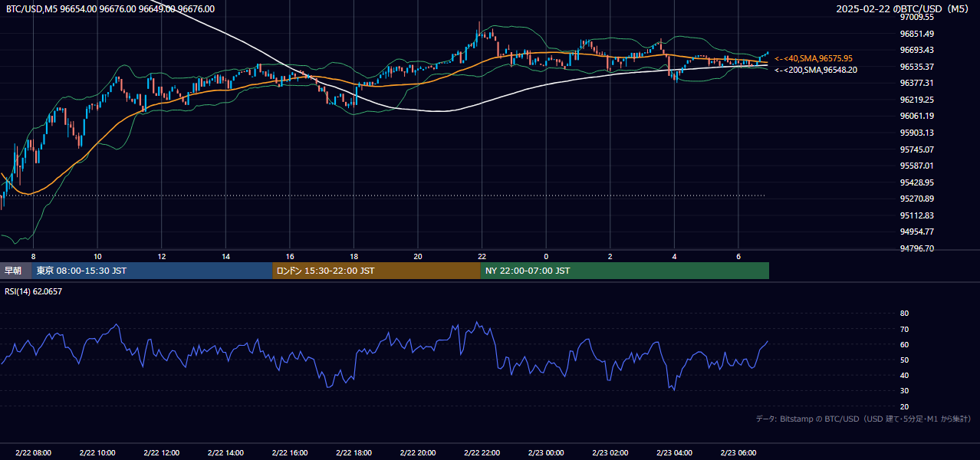Click the '2/22 16:00' time label
This screenshot has width=980, height=460.
[290, 453]
